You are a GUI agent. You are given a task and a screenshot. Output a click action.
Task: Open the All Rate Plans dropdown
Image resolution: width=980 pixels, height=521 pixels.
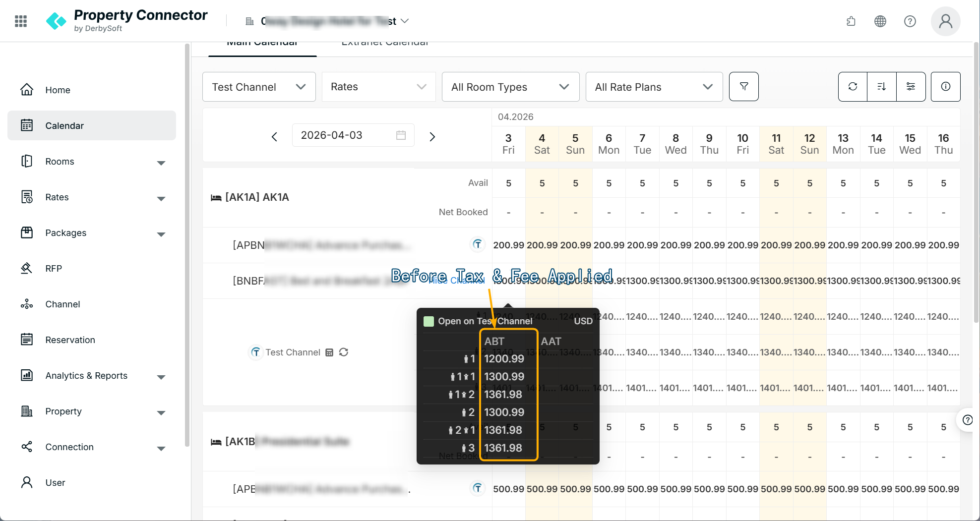(654, 87)
